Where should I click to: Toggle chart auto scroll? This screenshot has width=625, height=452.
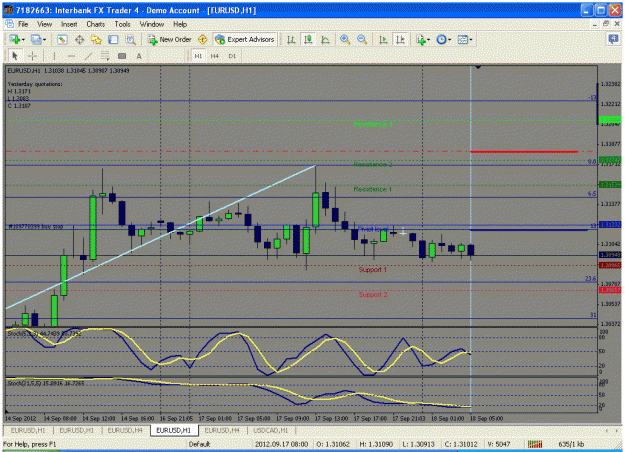[x=383, y=39]
